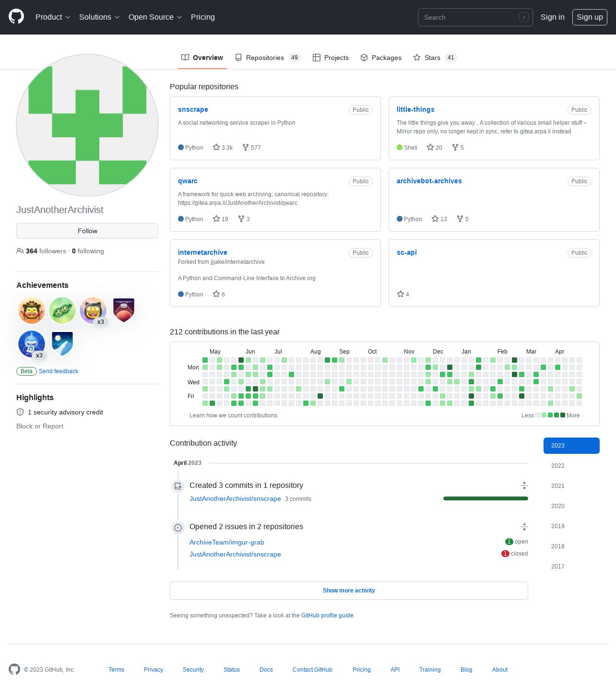Screen dimensions: 616x699
Task: Click the 19 stars on qwarc
Action: 221,219
